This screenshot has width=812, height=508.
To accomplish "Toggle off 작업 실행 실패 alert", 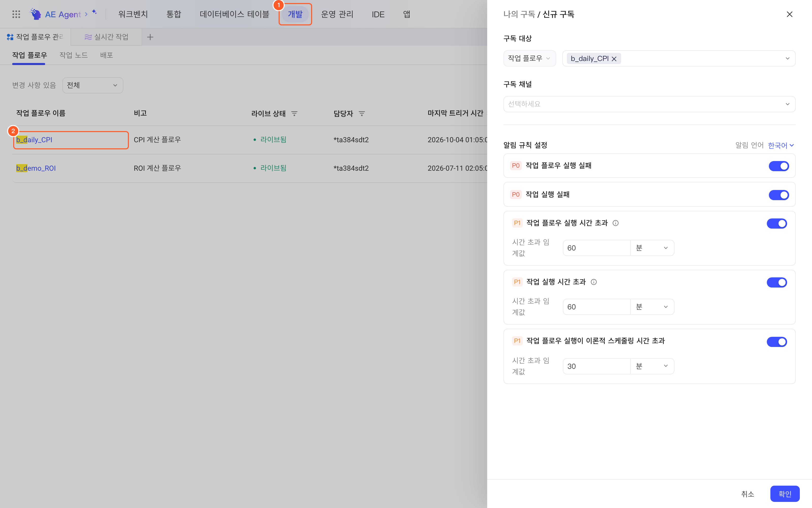I will (779, 195).
